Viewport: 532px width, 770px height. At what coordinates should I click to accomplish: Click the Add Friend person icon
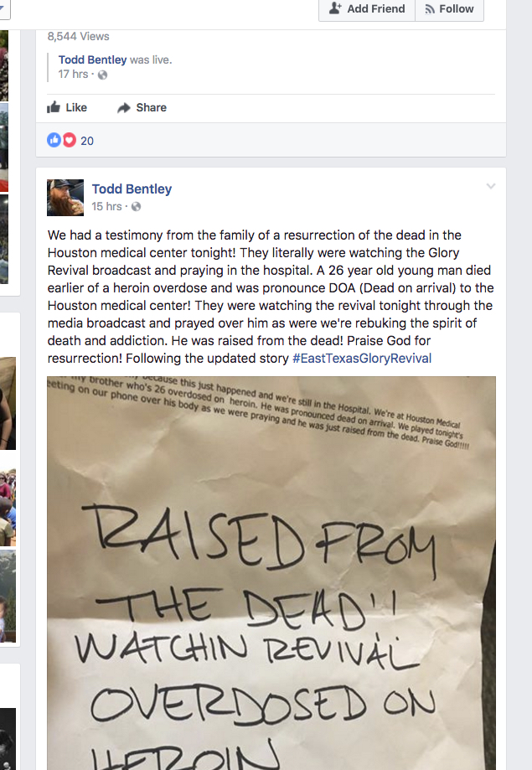335,8
